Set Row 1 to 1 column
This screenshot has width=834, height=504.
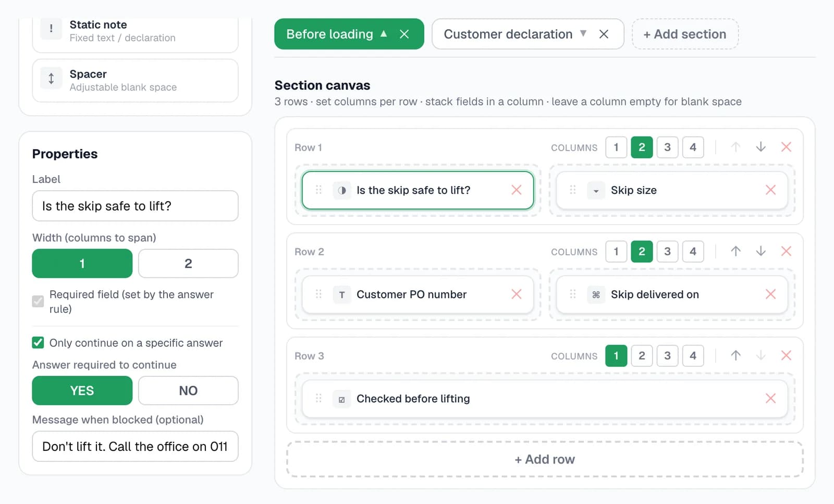616,147
